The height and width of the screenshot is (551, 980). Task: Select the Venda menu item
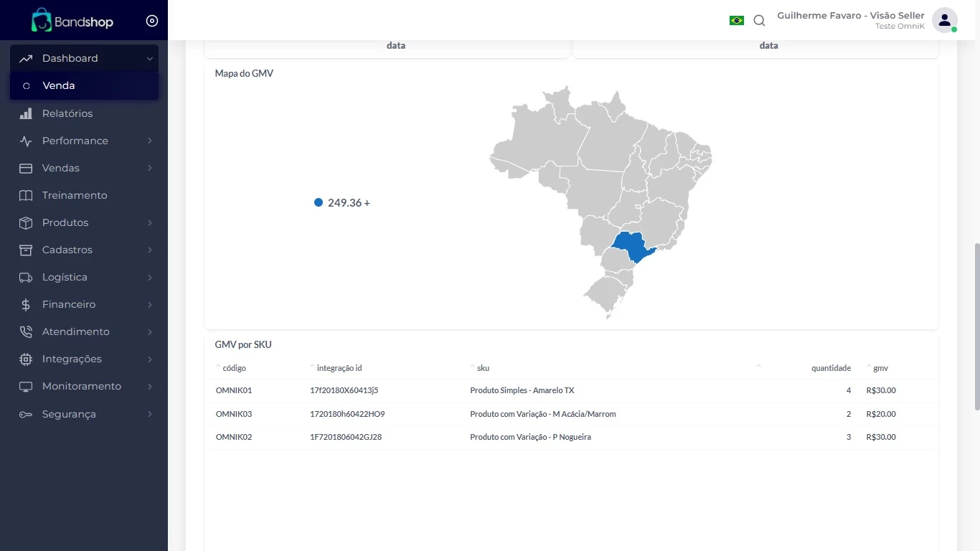pyautogui.click(x=59, y=85)
